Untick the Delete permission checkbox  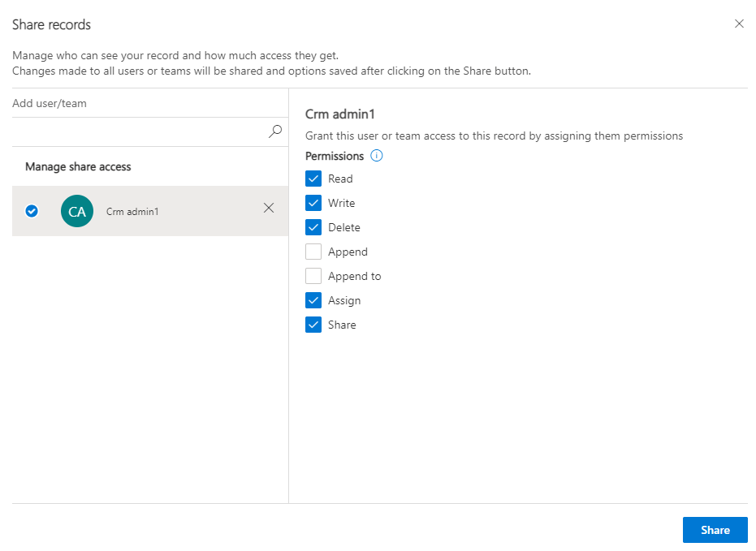[x=313, y=227]
